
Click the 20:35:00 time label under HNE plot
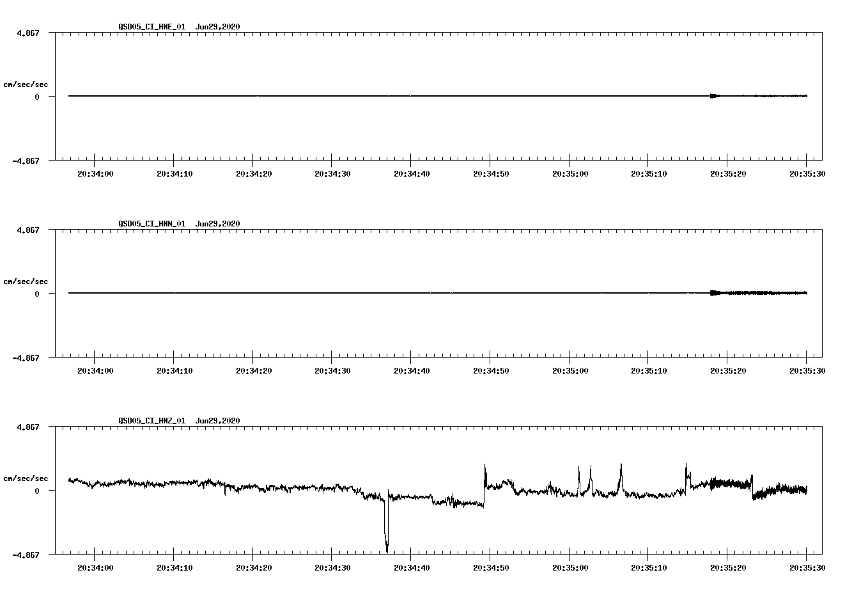pos(570,173)
